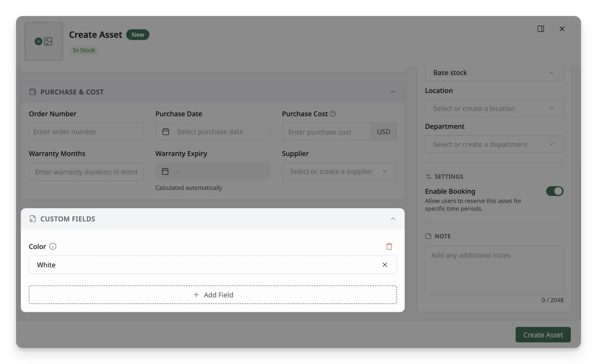The image size is (597, 364).
Task: Click the Note document icon
Action: pyautogui.click(x=428, y=236)
